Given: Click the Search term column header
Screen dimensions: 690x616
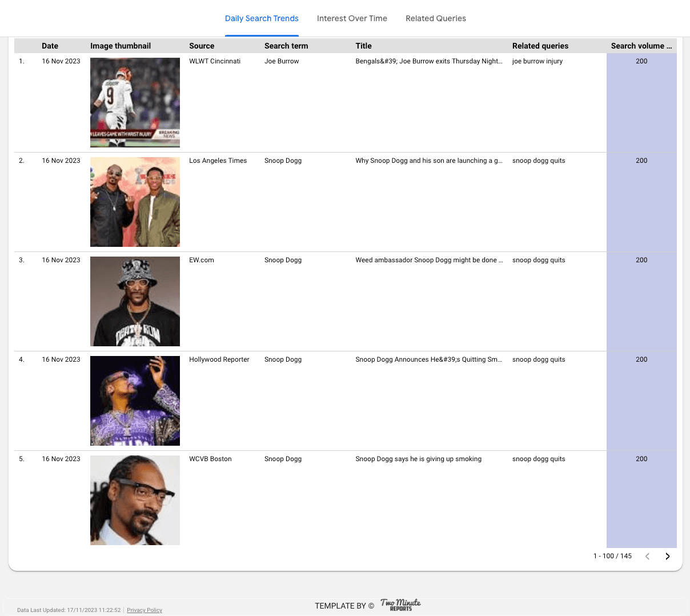Looking at the screenshot, I should point(286,46).
